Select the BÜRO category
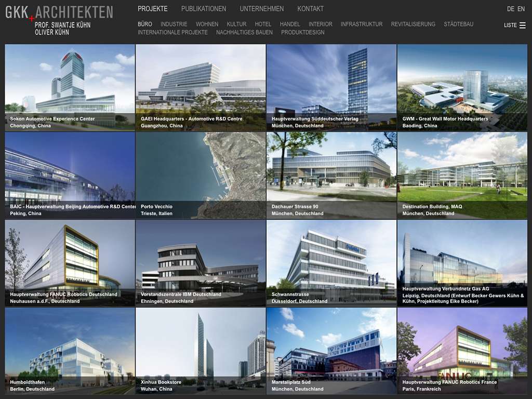 tap(145, 24)
